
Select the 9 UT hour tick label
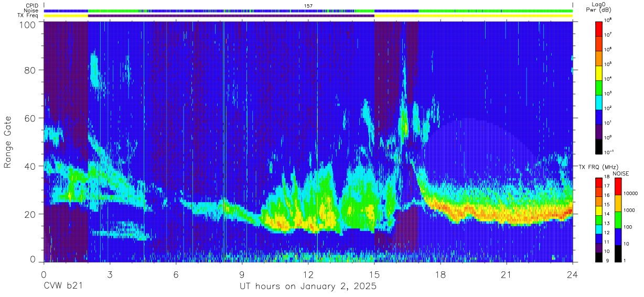[x=242, y=274]
